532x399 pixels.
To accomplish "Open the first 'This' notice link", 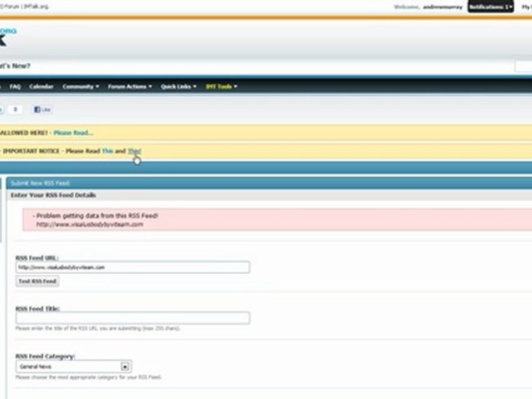I will tap(108, 151).
